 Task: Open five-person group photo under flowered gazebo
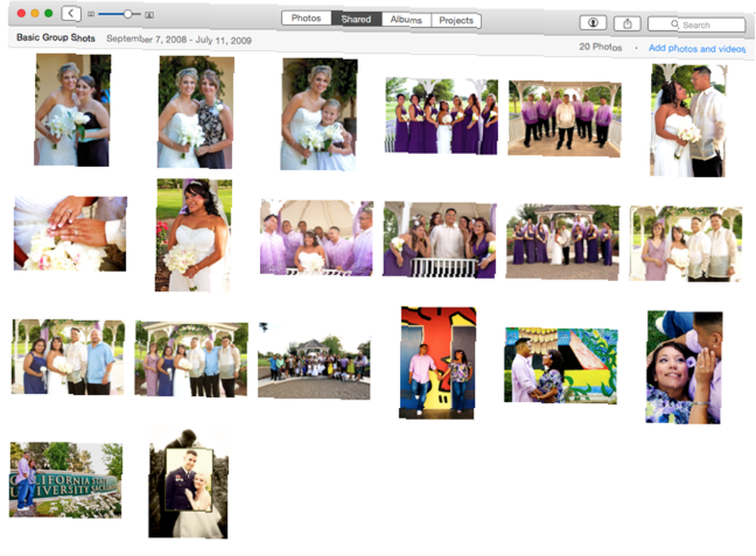tap(191, 359)
